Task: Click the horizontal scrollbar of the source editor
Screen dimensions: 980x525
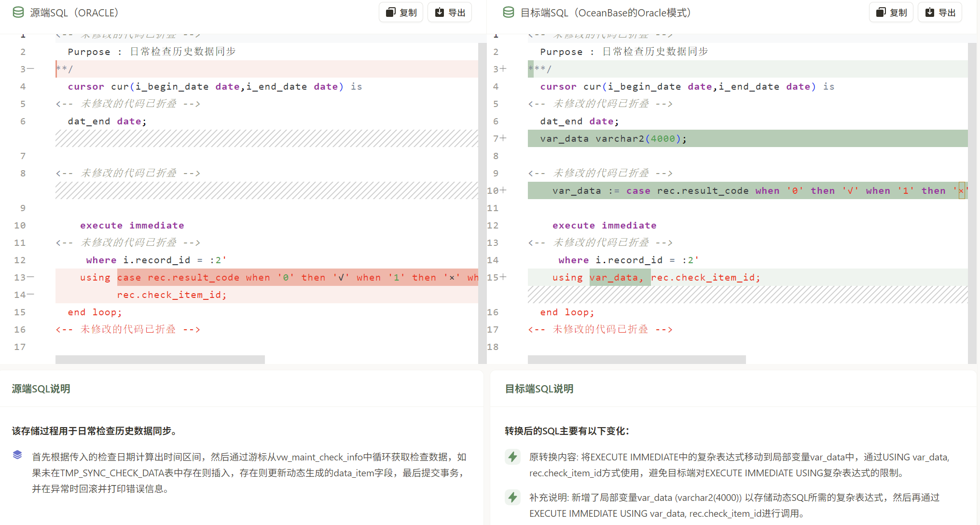Action: click(160, 360)
